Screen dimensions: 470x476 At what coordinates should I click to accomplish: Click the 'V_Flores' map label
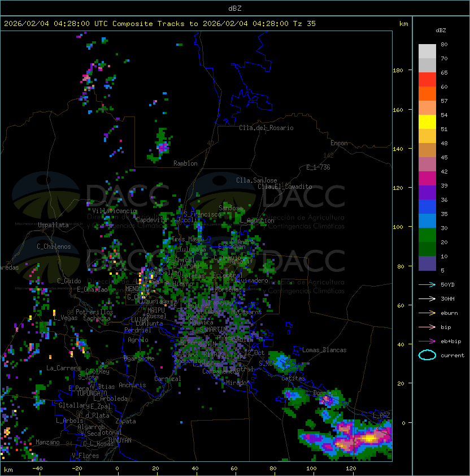point(85,456)
